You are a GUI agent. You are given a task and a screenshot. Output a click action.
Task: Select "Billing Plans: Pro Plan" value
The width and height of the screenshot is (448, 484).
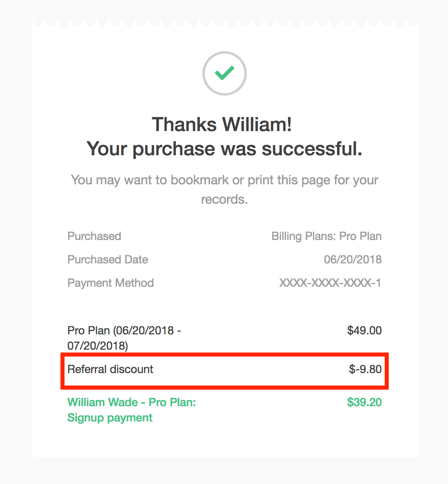(x=327, y=236)
